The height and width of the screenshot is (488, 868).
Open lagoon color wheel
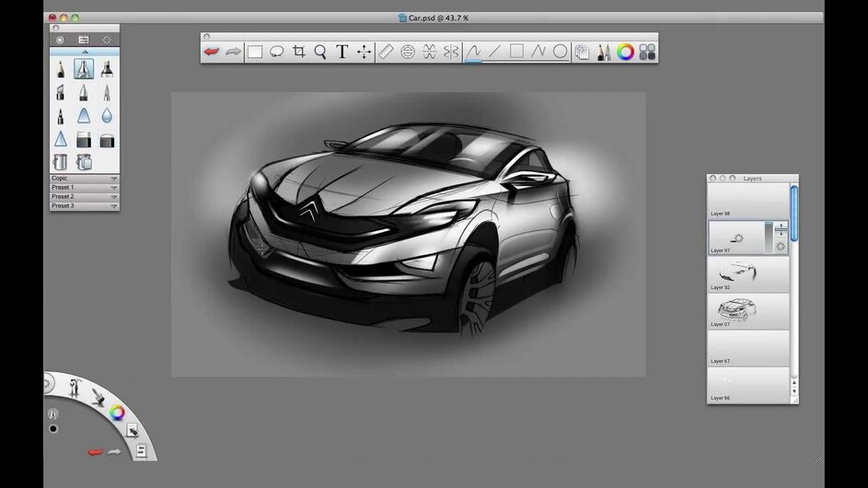point(117,412)
